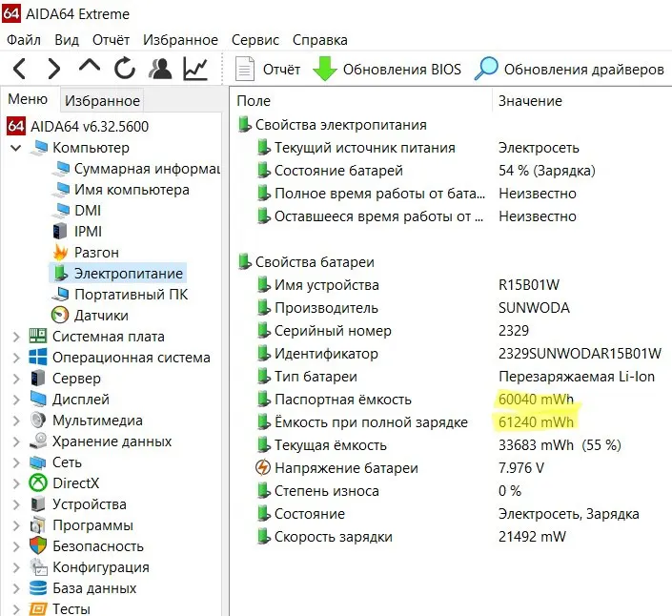Click green arrow BIOS update icon
Image resolution: width=672 pixels, height=616 pixels.
click(324, 69)
